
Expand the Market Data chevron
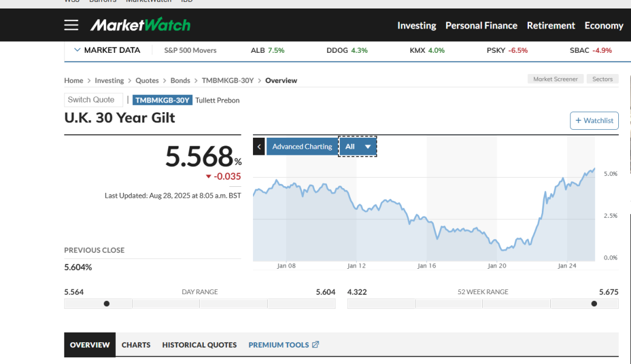(x=77, y=50)
